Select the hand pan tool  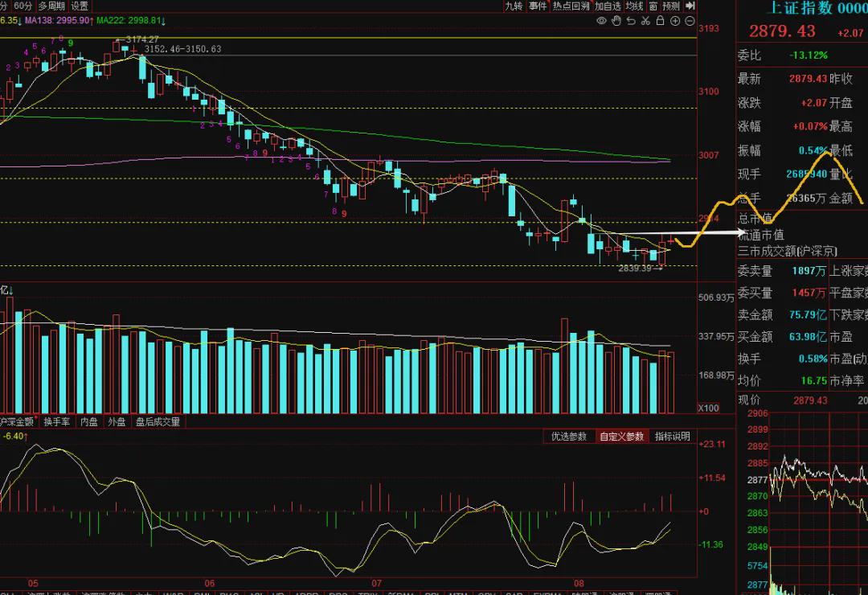pos(616,21)
